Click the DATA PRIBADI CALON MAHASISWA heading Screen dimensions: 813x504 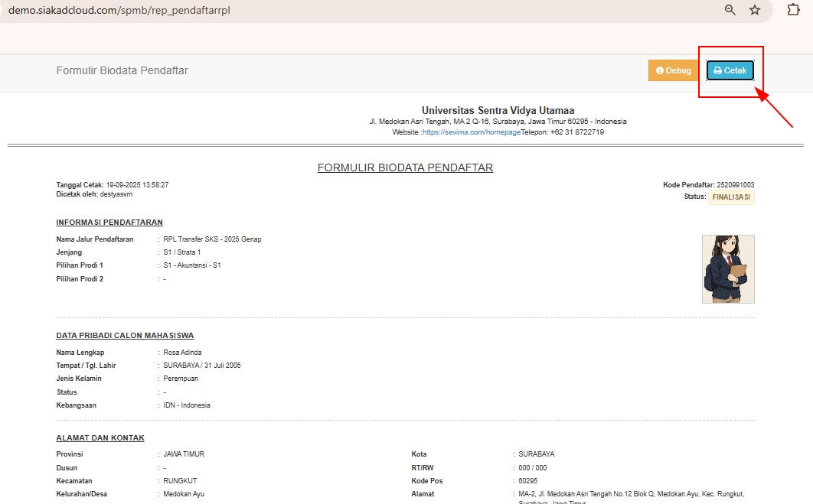point(125,336)
